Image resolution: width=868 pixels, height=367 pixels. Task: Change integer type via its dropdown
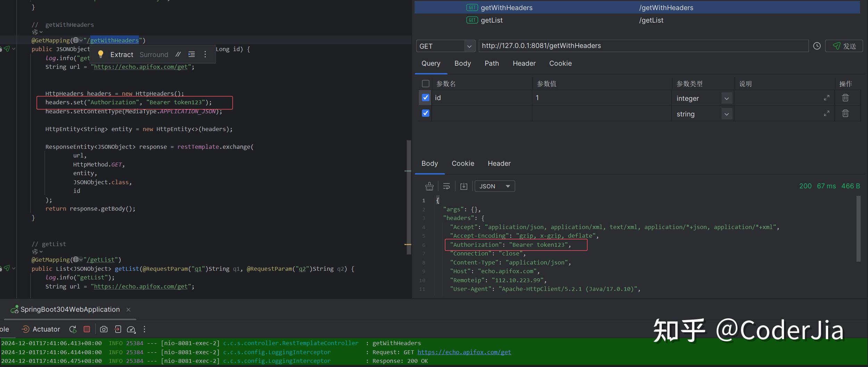pos(726,98)
